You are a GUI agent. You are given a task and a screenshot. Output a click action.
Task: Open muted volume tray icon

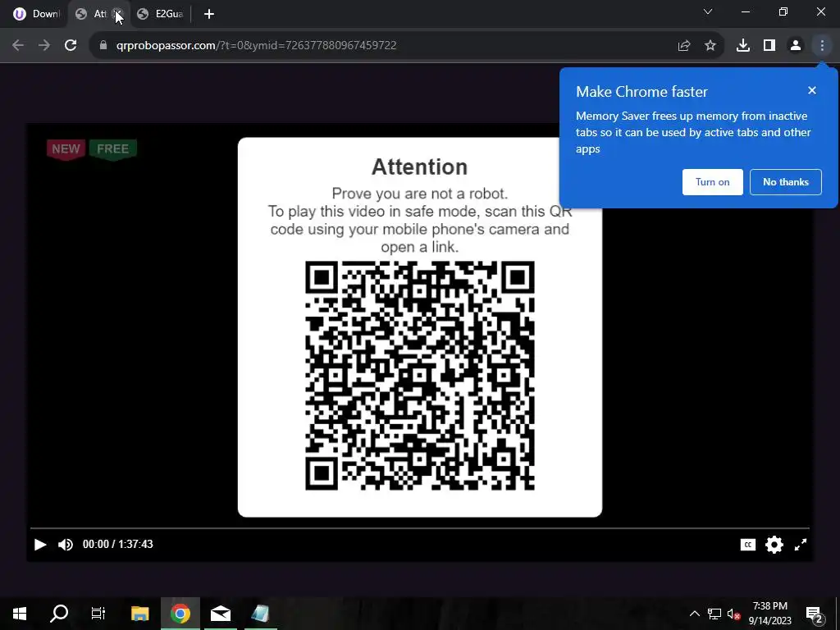coord(734,614)
